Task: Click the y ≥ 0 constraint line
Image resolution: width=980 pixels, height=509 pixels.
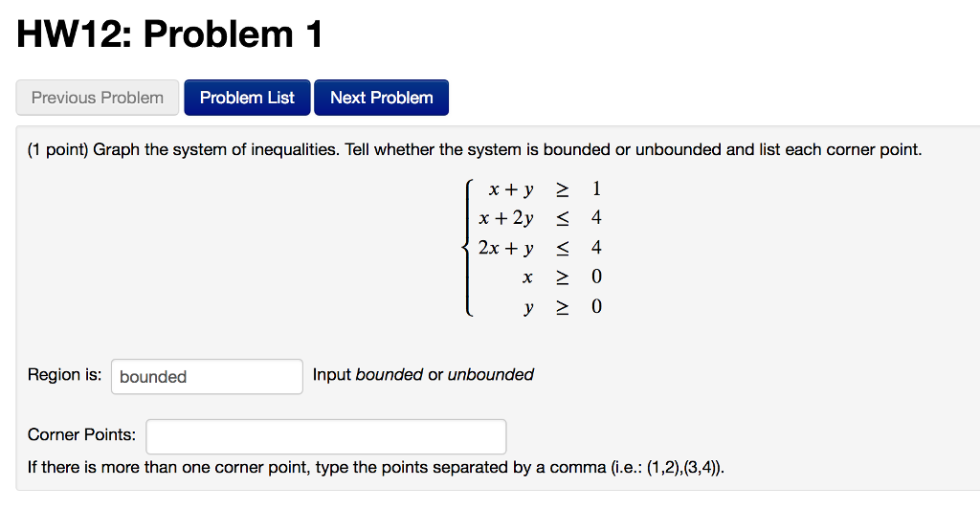Action: (x=562, y=307)
